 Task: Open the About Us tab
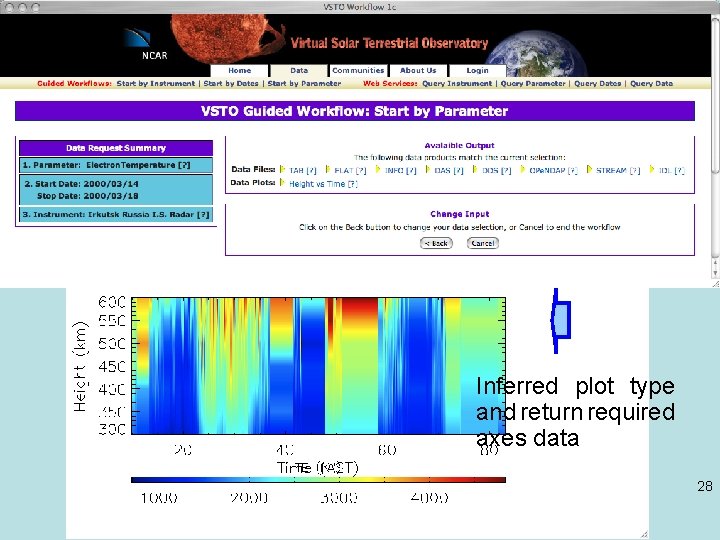[x=418, y=71]
